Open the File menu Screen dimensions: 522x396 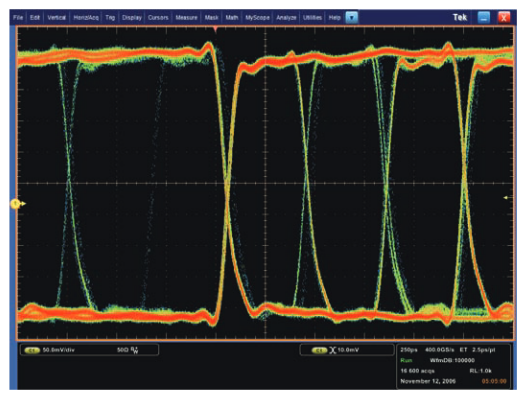(x=18, y=17)
